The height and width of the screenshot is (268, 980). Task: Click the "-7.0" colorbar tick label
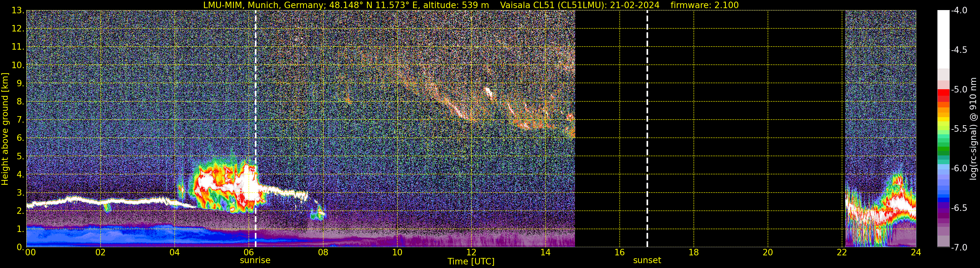tap(959, 248)
